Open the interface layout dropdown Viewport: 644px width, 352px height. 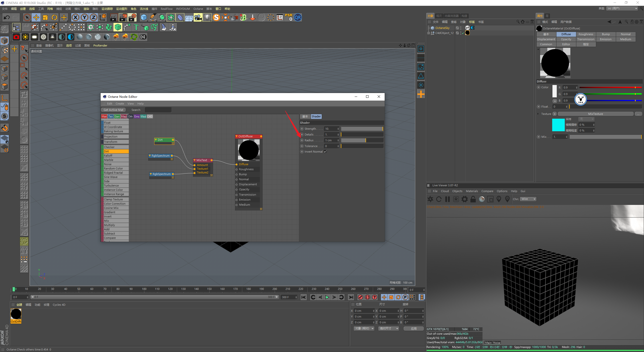622,9
